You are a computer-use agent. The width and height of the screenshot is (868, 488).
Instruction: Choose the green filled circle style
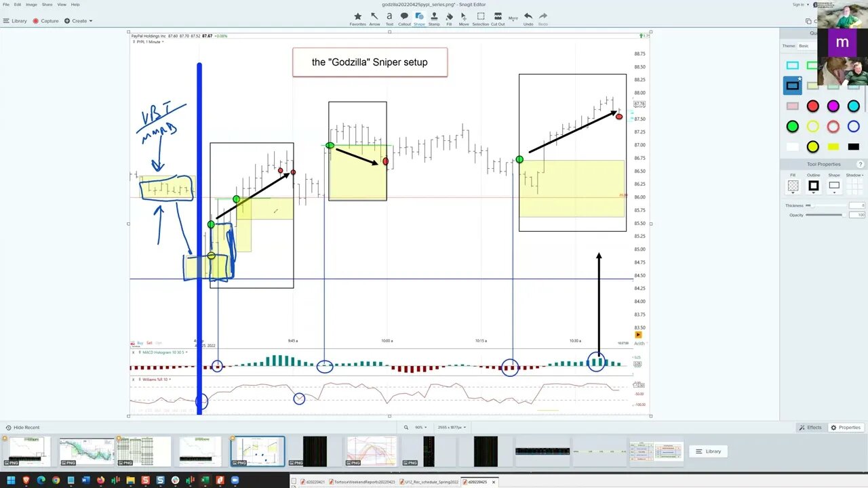(792, 126)
